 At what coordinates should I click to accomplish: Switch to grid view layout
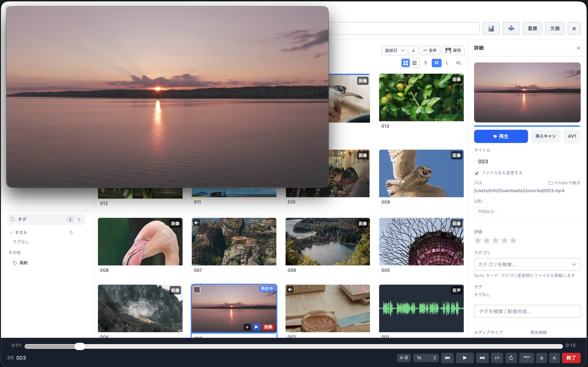405,63
